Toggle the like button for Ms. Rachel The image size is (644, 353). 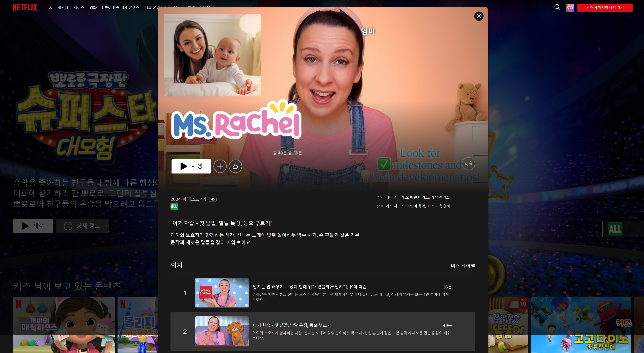(235, 166)
